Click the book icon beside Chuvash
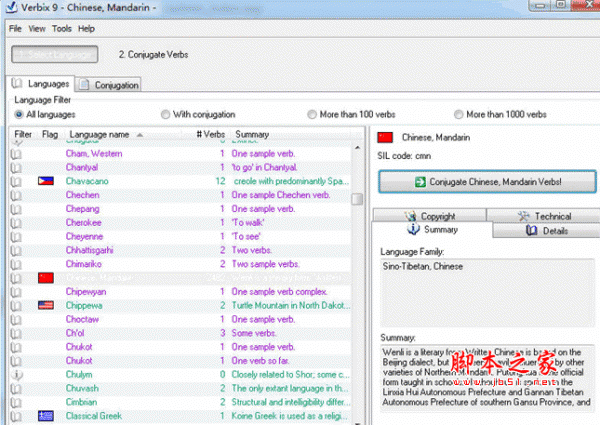 click(x=16, y=388)
